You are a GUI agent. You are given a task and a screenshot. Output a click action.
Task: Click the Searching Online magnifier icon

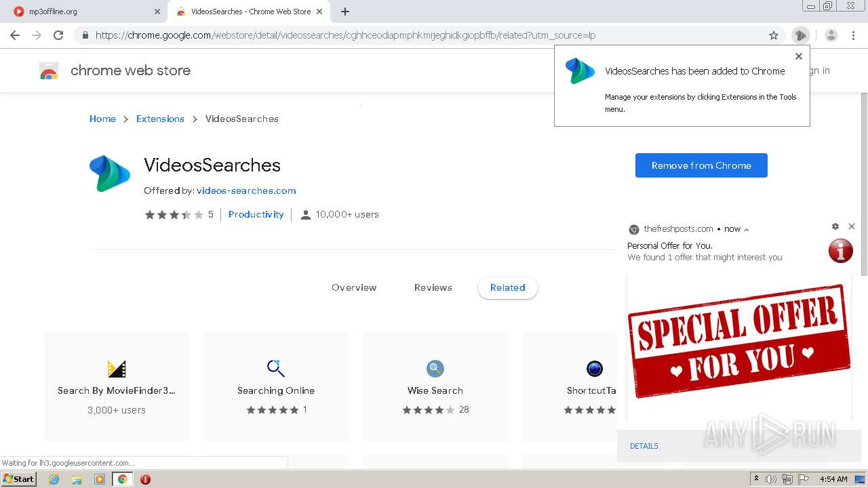pyautogui.click(x=276, y=368)
